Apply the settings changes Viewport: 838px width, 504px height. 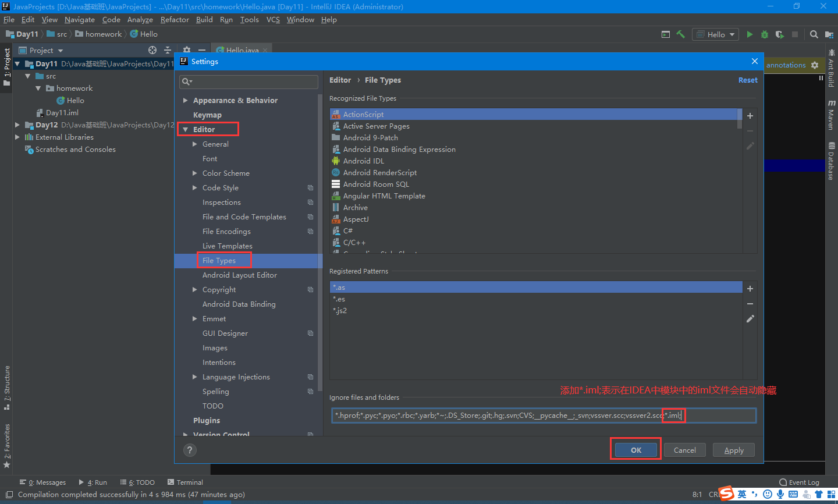click(x=734, y=450)
